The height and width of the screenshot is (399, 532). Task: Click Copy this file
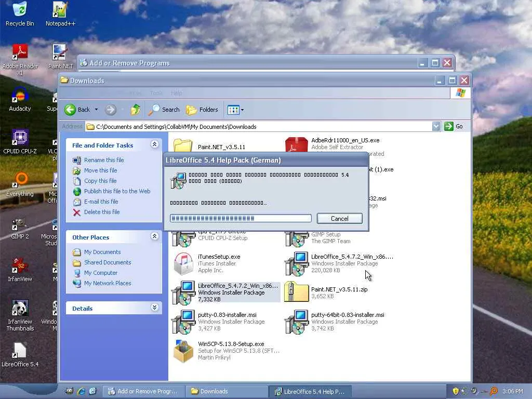click(100, 181)
